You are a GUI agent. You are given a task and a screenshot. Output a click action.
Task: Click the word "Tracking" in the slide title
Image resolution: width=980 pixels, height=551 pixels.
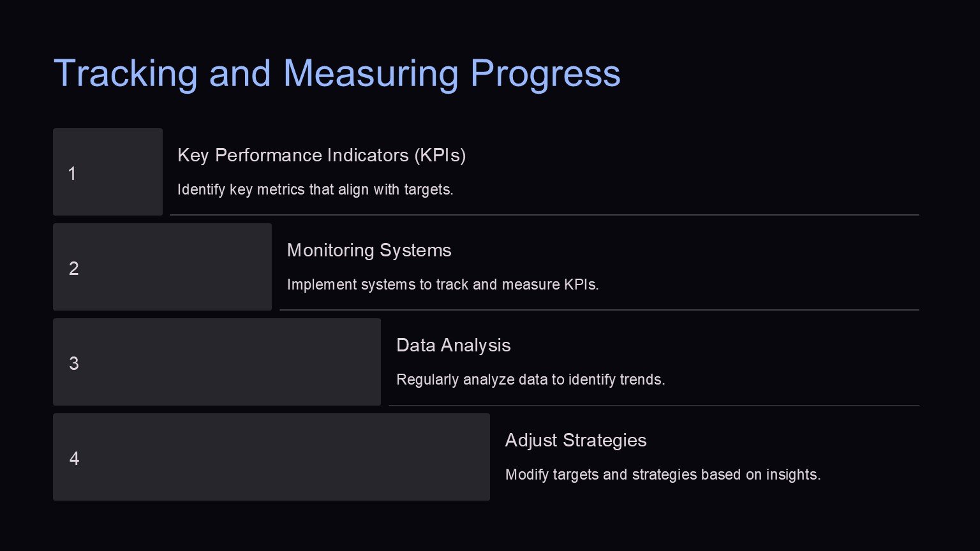pyautogui.click(x=126, y=73)
